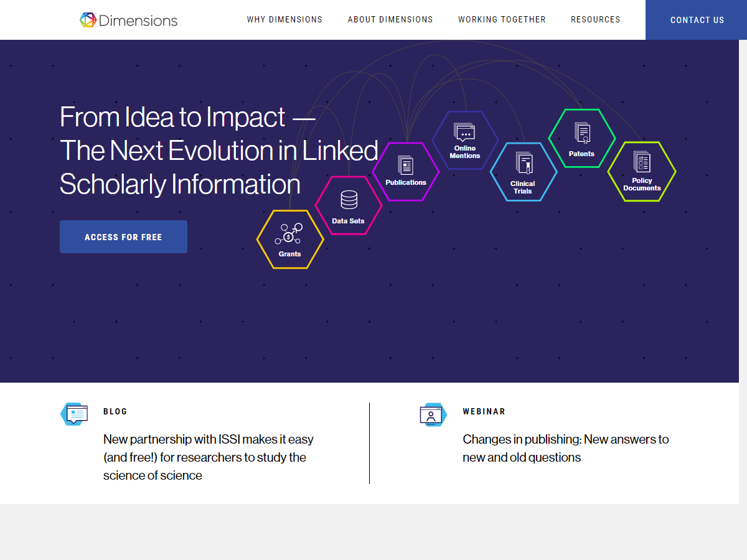Image resolution: width=747 pixels, height=560 pixels.
Task: Select the Clinical Trials hexagon icon
Action: pyautogui.click(x=523, y=172)
